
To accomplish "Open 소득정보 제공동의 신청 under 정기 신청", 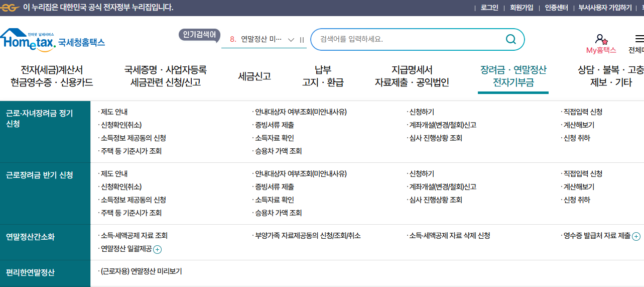I will pyautogui.click(x=133, y=138).
